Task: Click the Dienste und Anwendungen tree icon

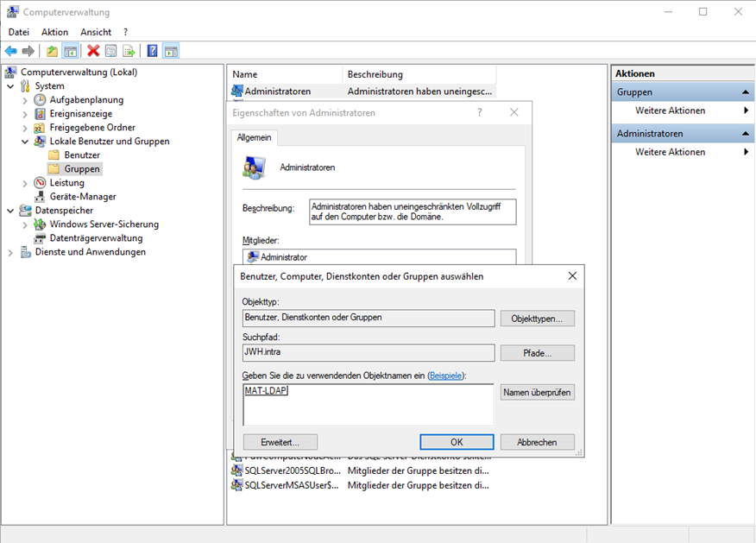Action: click(26, 252)
